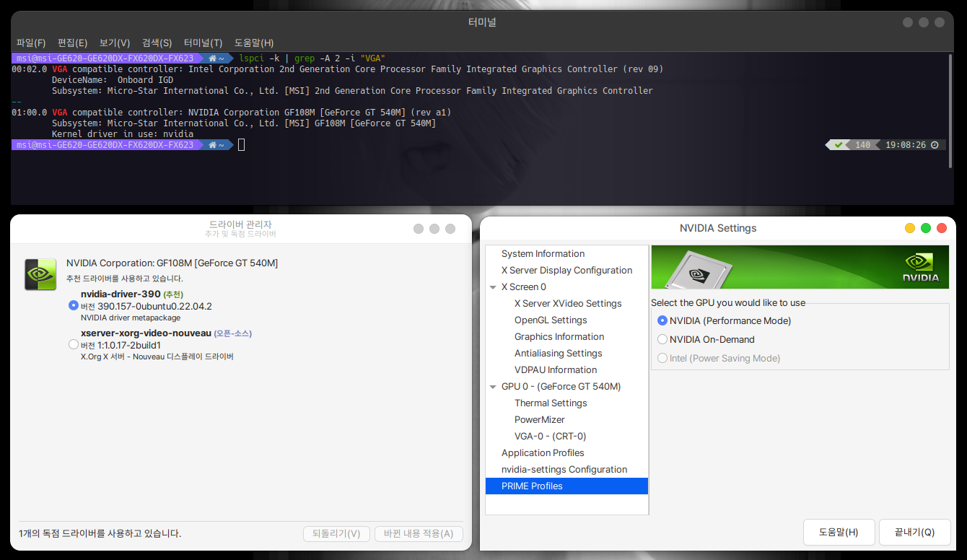Click the 'Kernel driver in use: nvidia' line
Viewport: 967px width, 560px height.
pyautogui.click(x=123, y=134)
